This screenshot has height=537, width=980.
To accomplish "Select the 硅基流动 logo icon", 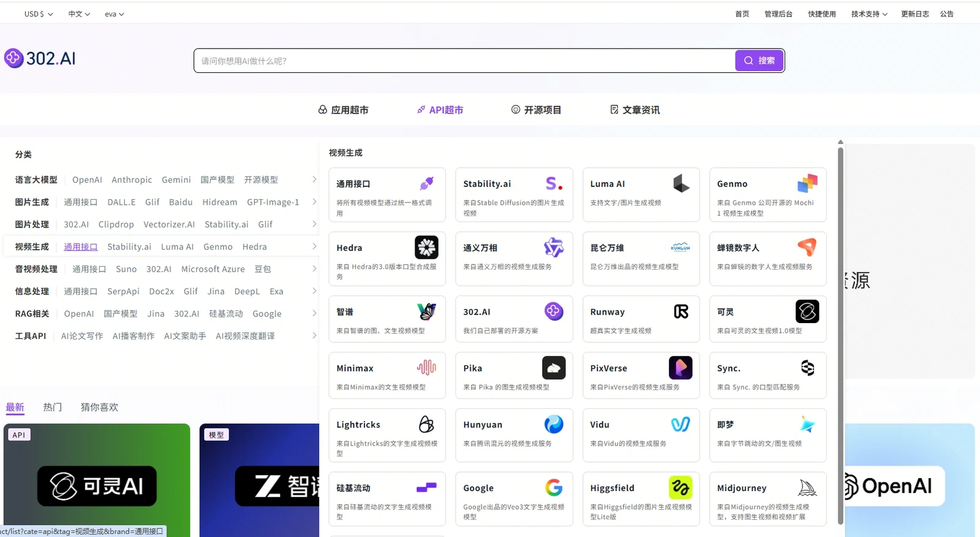I will pos(426,488).
